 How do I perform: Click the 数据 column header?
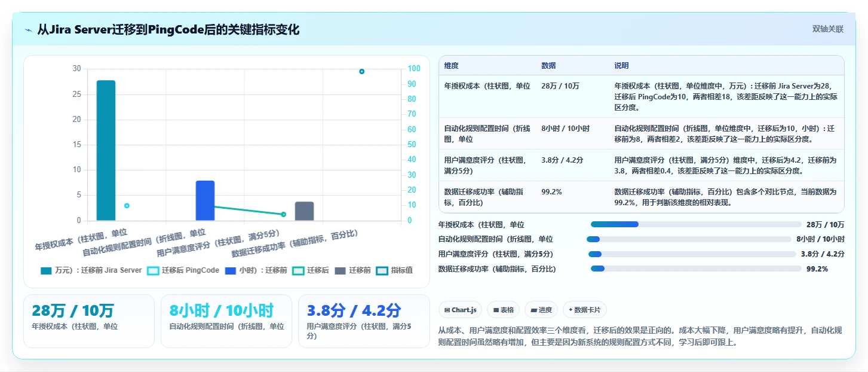[x=548, y=66]
